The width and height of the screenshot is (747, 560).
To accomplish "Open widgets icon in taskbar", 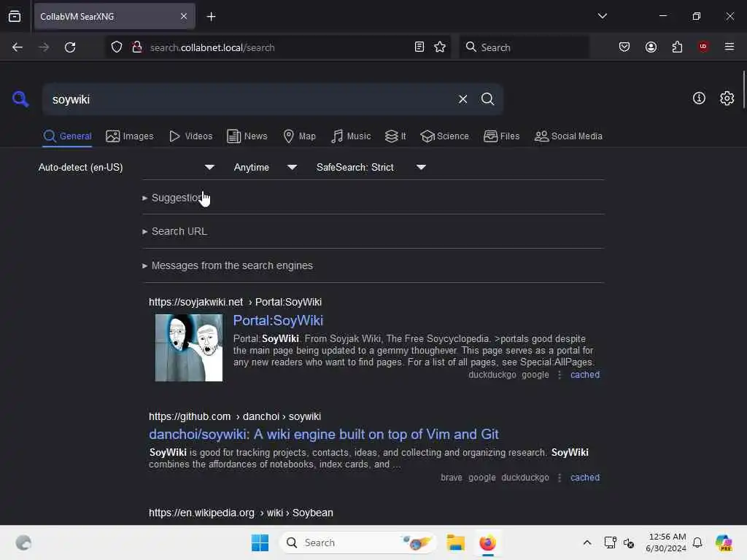I will pos(23,542).
